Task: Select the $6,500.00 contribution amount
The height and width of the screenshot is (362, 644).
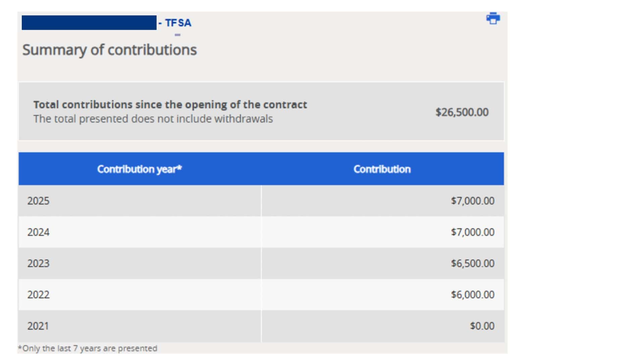Action: click(x=473, y=263)
